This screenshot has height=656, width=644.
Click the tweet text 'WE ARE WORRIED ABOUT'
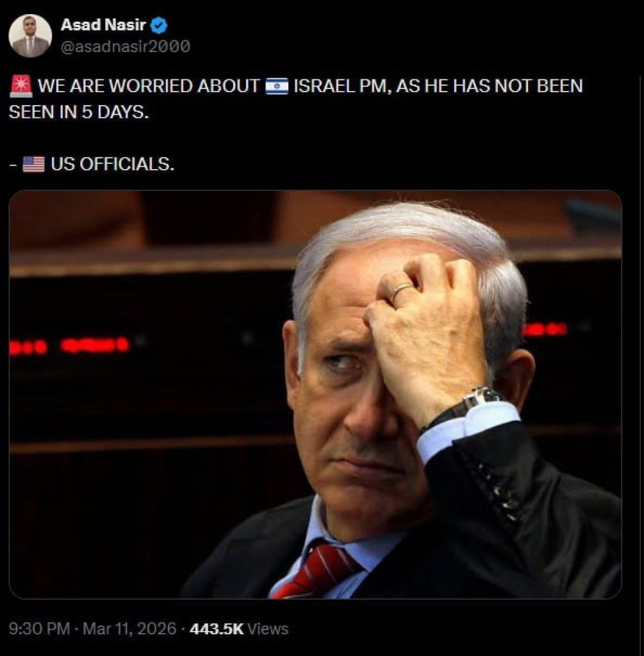(149, 86)
